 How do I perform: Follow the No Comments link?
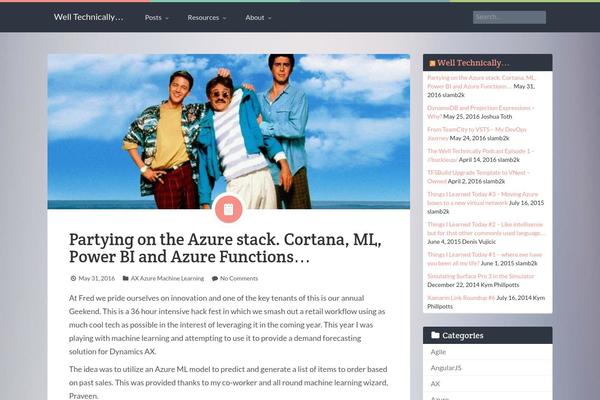pyautogui.click(x=239, y=278)
